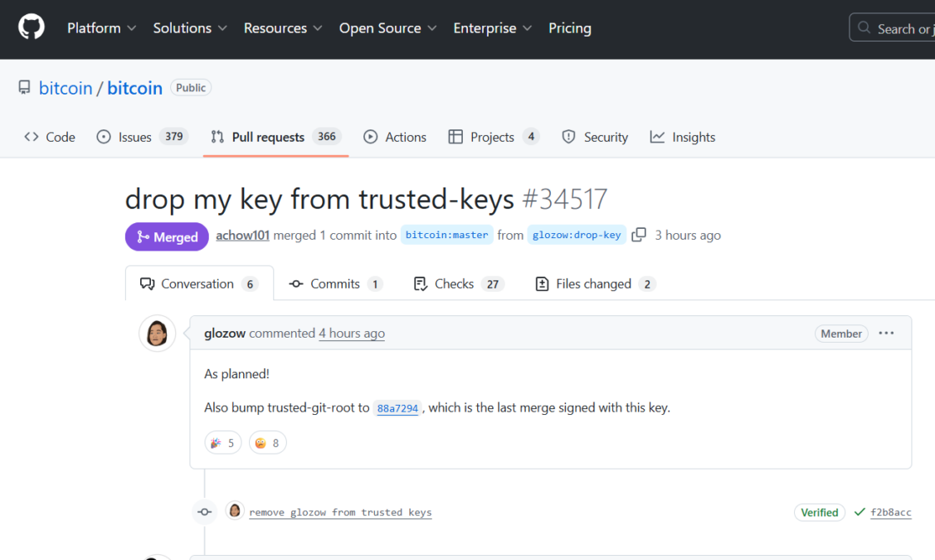Switch to the Code tab

coord(50,137)
